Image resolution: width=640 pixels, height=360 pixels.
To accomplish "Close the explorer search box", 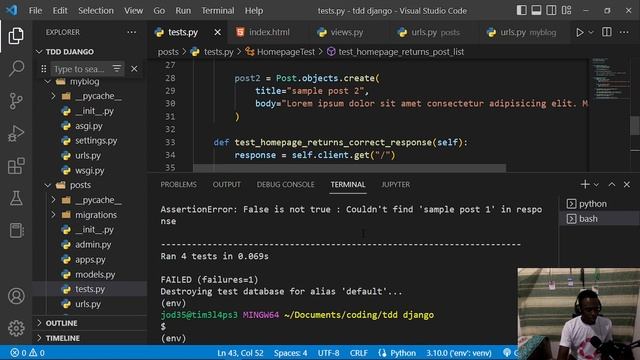I will click(x=134, y=69).
